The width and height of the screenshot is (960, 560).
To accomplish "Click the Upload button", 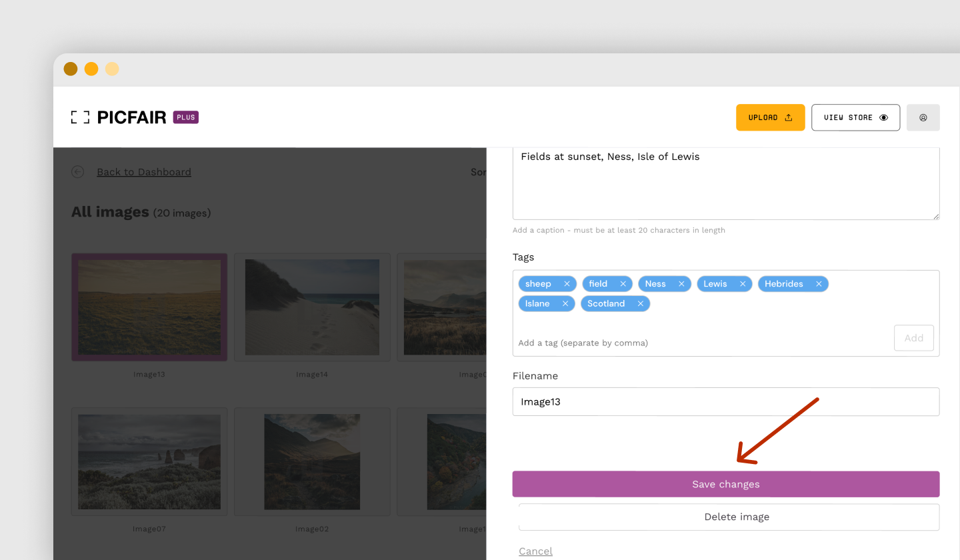I will pyautogui.click(x=770, y=117).
